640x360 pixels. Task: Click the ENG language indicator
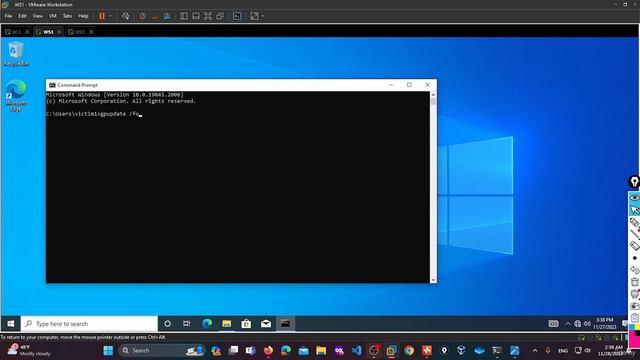(563, 351)
